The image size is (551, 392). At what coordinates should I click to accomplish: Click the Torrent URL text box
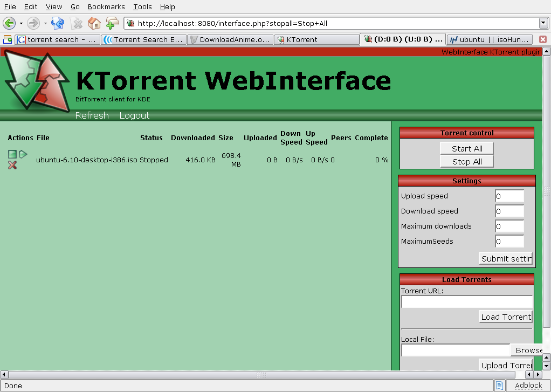tap(467, 301)
